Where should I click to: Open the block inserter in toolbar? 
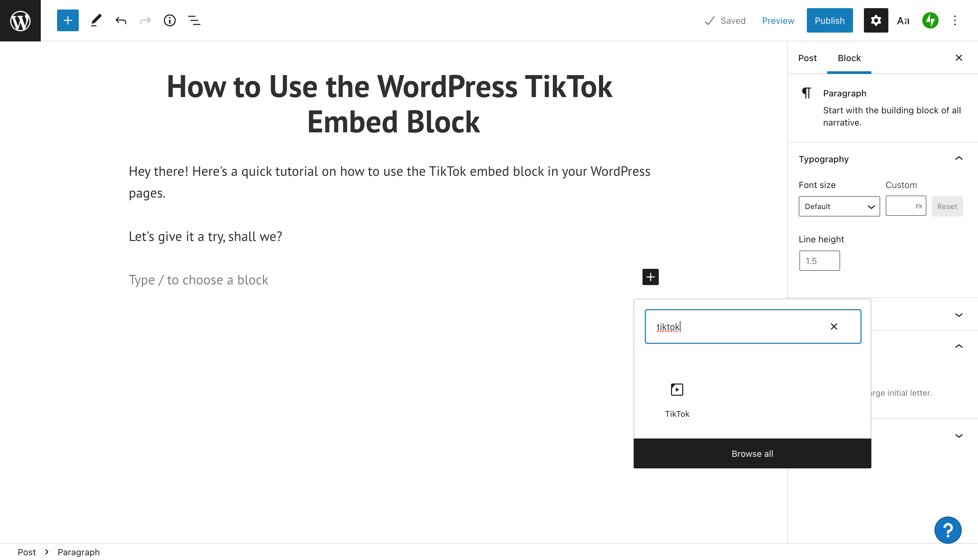point(68,20)
